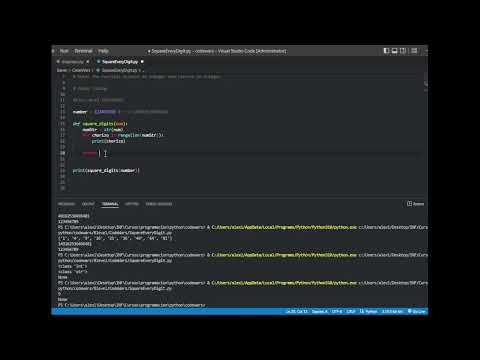Viewport: 480px width, 360px height.
Task: Switch to the Output panel tab
Action: coord(88,204)
